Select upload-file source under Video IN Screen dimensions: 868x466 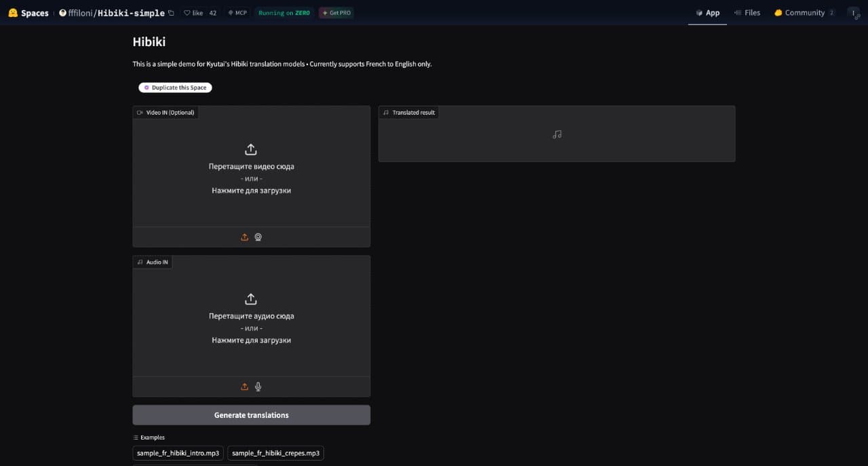coord(245,237)
